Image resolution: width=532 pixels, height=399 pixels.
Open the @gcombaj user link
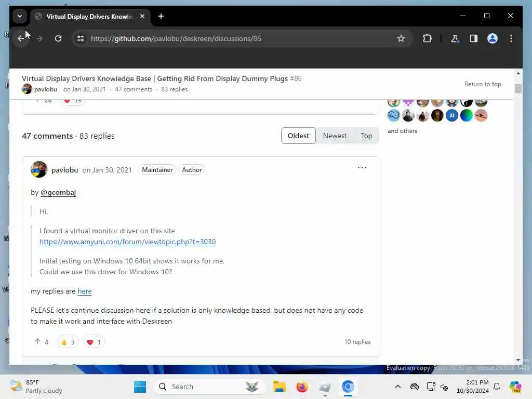(x=58, y=192)
